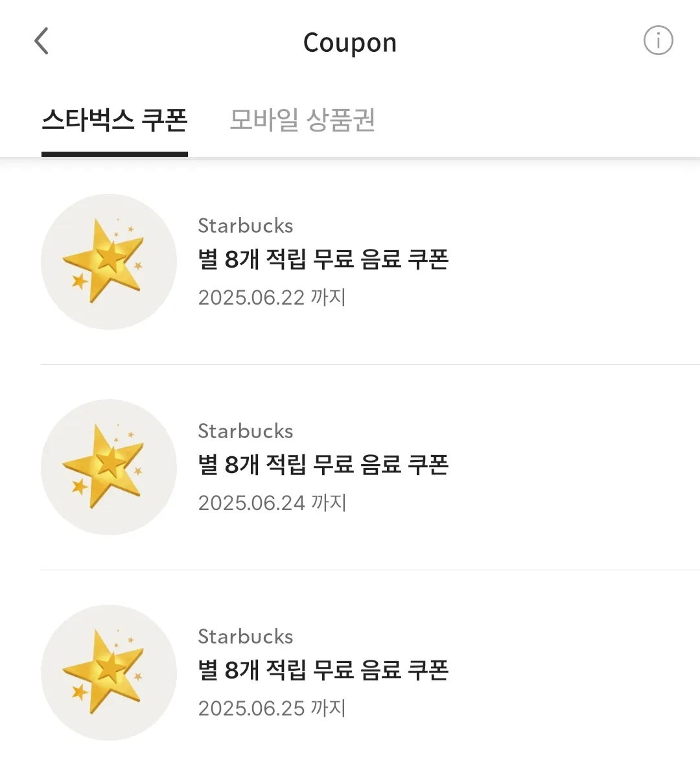Screen dimensions: 700x766
Task: Click the black underline beneath 스타벅스 쿠폰
Action: (x=115, y=154)
